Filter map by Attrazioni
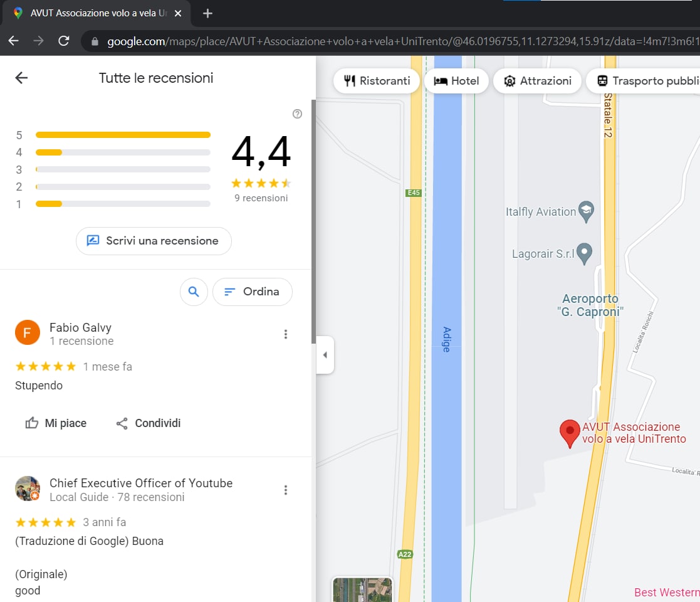The image size is (700, 602). coord(538,81)
